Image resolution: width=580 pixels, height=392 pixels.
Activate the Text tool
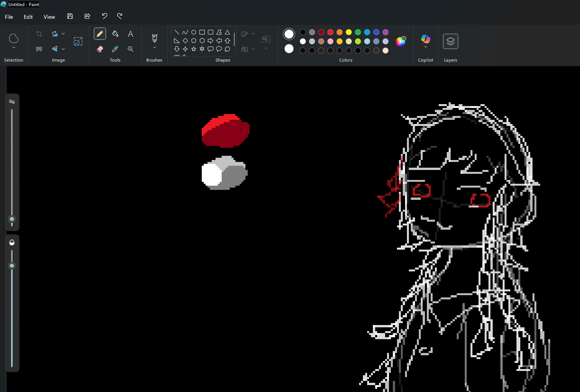pyautogui.click(x=131, y=34)
